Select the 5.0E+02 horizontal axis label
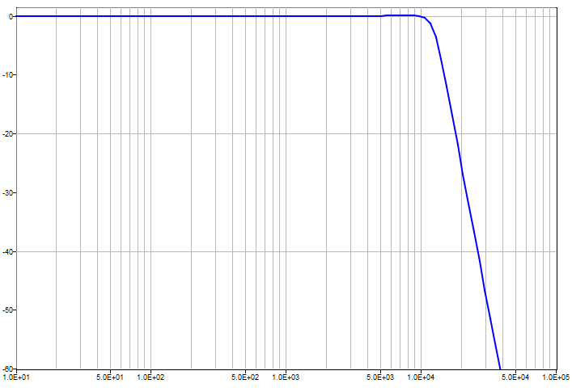 tap(245, 377)
